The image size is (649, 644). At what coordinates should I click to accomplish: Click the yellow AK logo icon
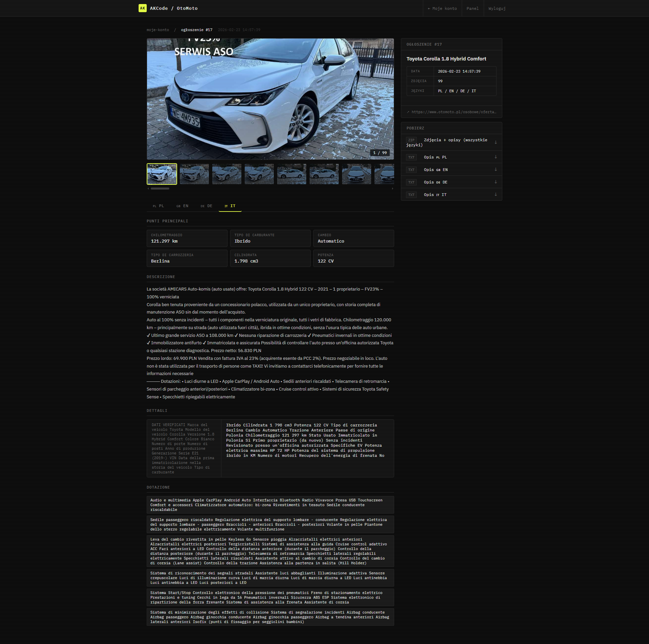point(142,8)
